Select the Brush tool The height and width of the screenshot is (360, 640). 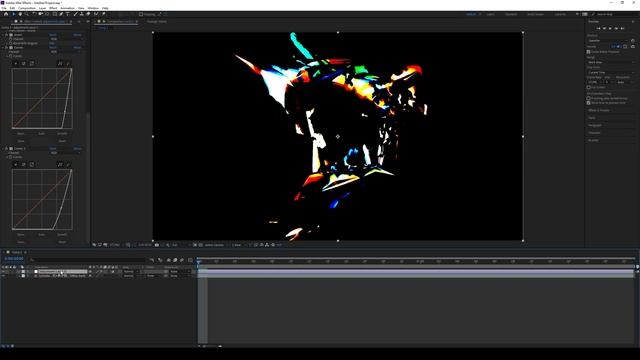point(75,14)
